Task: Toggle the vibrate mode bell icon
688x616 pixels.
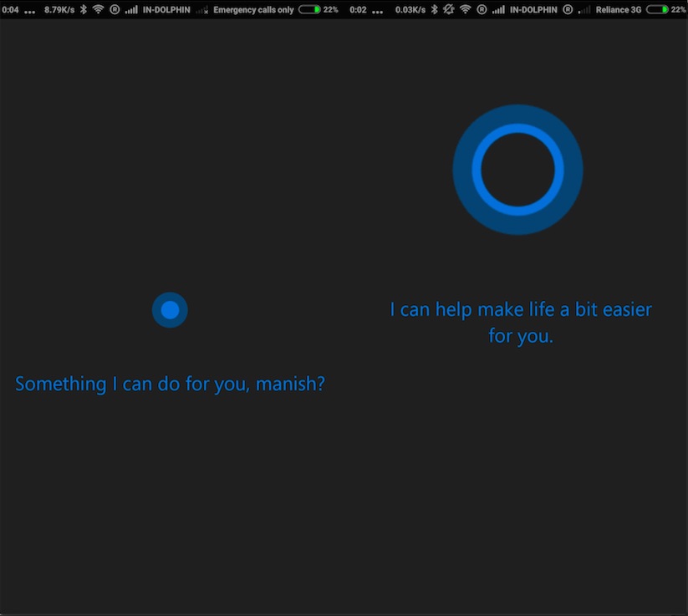Action: 448,9
